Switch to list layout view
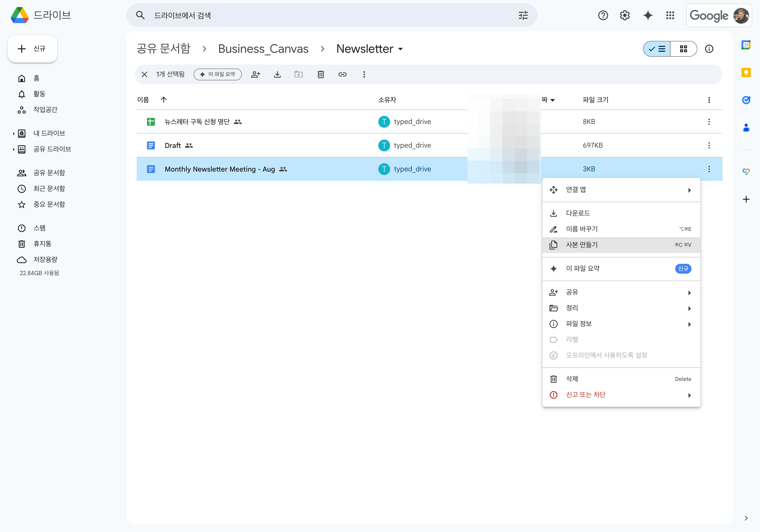The width and height of the screenshot is (760, 532). coord(657,49)
